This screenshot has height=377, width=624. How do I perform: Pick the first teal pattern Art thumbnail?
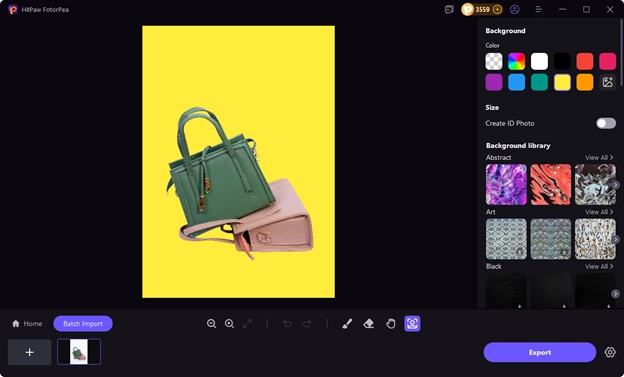pyautogui.click(x=506, y=239)
